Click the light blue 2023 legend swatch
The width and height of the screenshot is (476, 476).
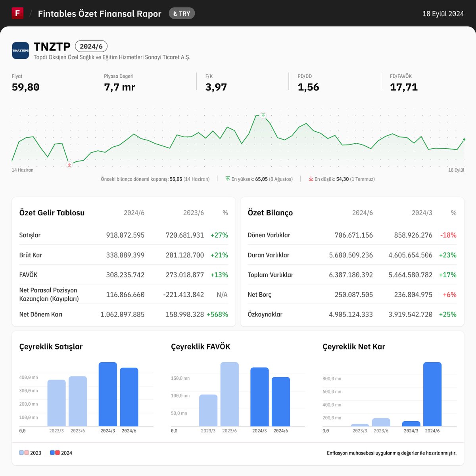point(21,452)
